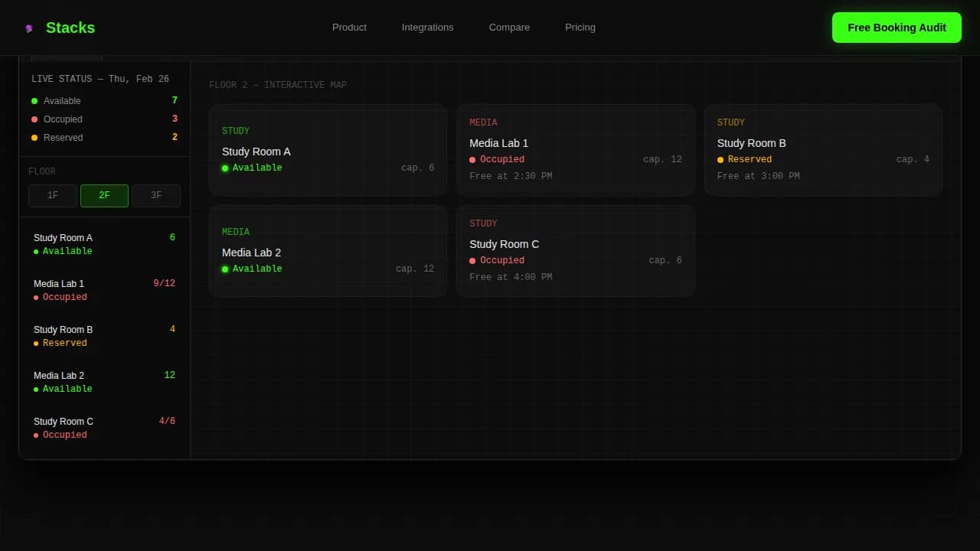Switch to floor 1F
980x551 pixels.
(53, 196)
